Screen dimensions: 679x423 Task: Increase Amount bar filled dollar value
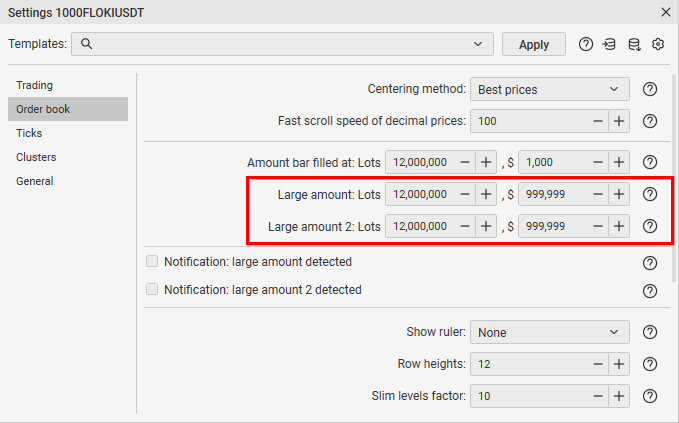click(619, 162)
